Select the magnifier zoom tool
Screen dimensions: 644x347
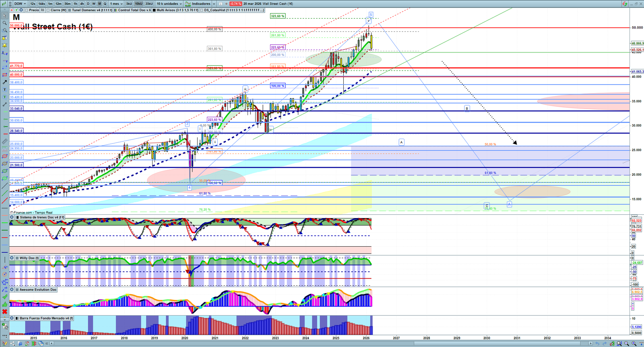4,23
